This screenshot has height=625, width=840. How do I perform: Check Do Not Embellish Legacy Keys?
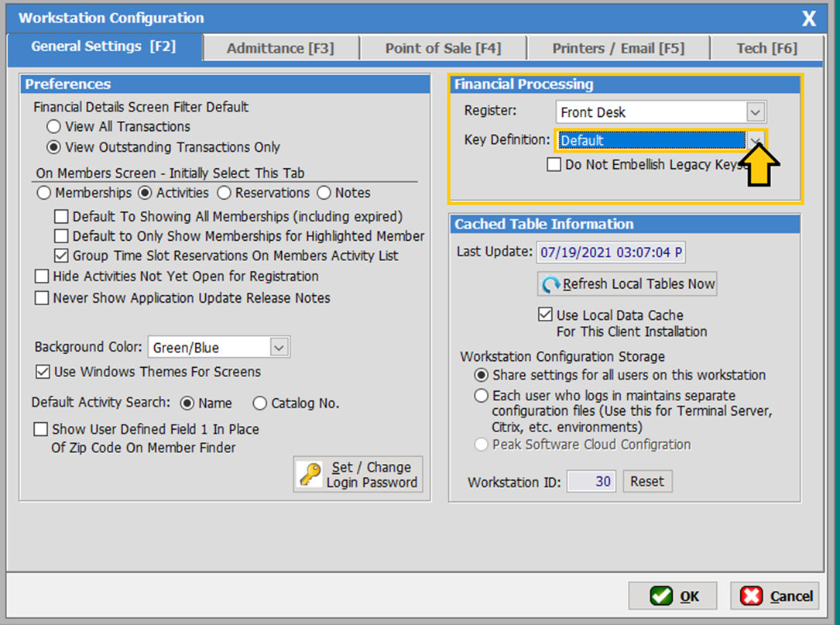(554, 165)
